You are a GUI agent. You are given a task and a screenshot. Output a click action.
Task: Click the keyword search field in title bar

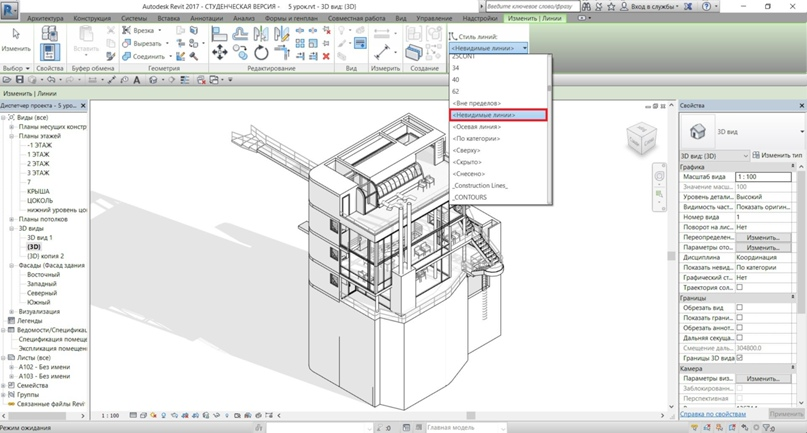click(532, 7)
